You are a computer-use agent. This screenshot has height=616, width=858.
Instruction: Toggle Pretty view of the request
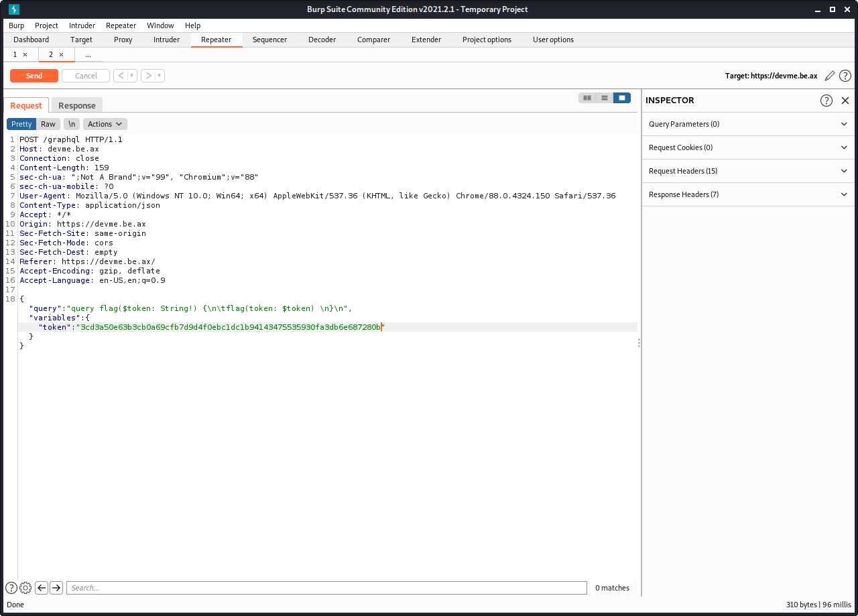(21, 124)
